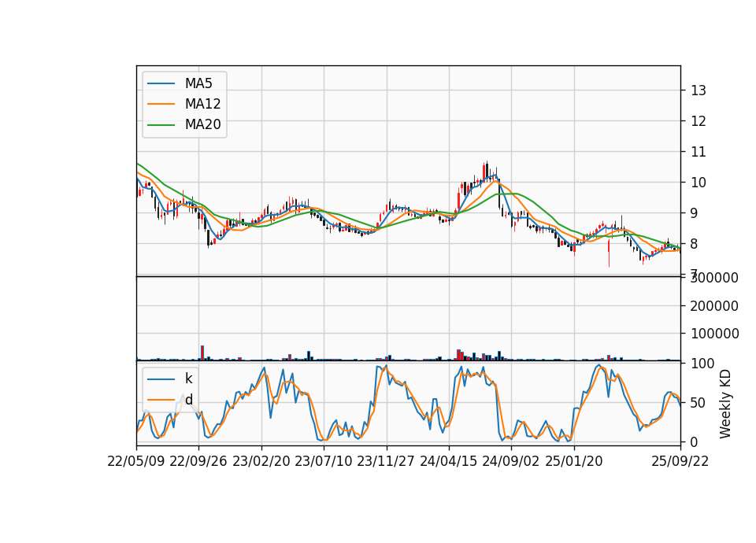Click the MA5 legend label
The image size is (756, 543).
[x=198, y=83]
